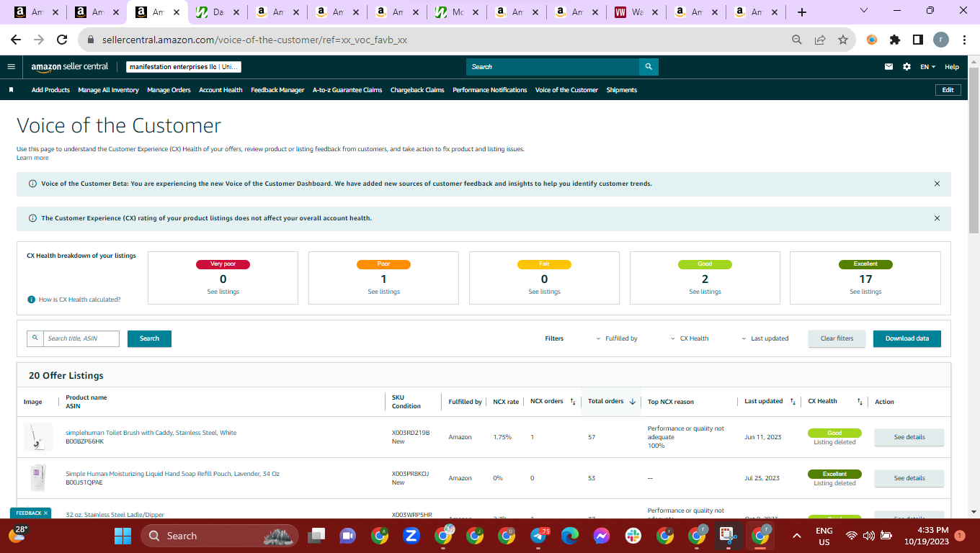This screenshot has width=980, height=553.
Task: Select the ASIN text B00BZP66HK
Action: pyautogui.click(x=84, y=441)
